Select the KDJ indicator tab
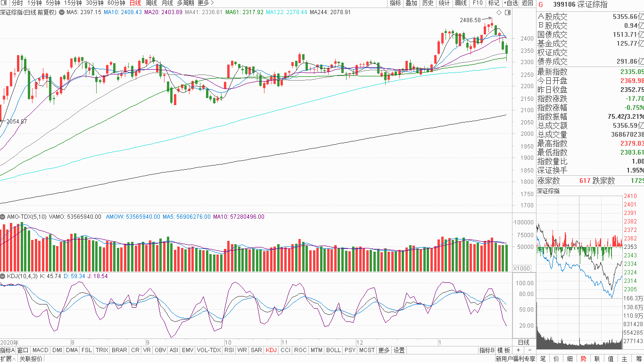644x362 pixels. pos(271,350)
